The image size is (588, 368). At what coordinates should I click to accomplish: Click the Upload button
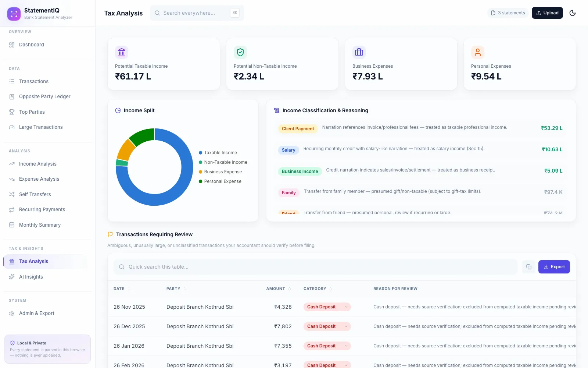[547, 13]
